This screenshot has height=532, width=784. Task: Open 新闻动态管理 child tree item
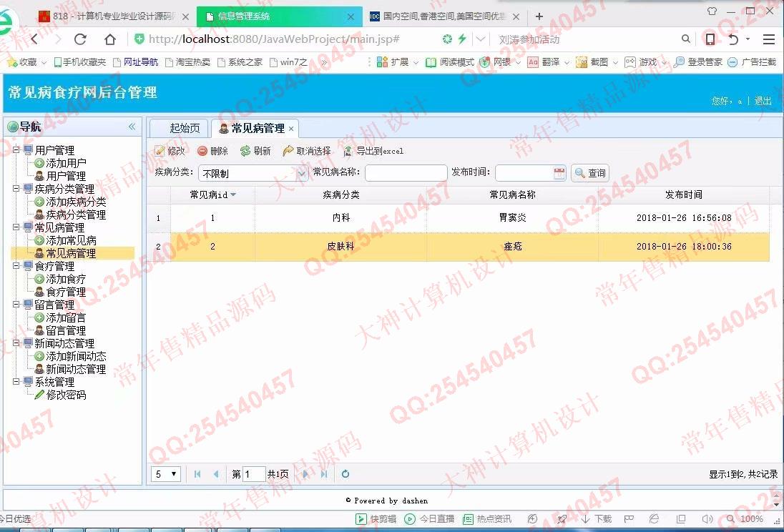point(71,370)
